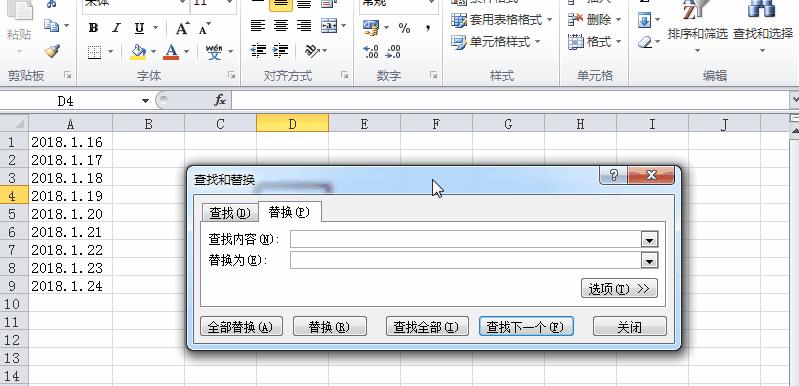799x386 pixels.
Task: Open the fill color dropdown arrow
Action: 153,52
